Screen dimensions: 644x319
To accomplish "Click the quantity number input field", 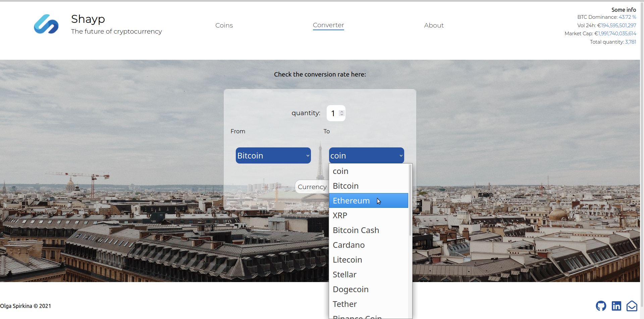I will (x=333, y=113).
